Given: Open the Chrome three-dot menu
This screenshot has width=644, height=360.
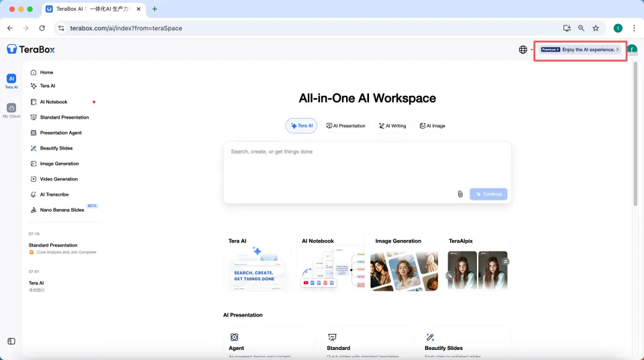Looking at the screenshot, I should tap(634, 28).
